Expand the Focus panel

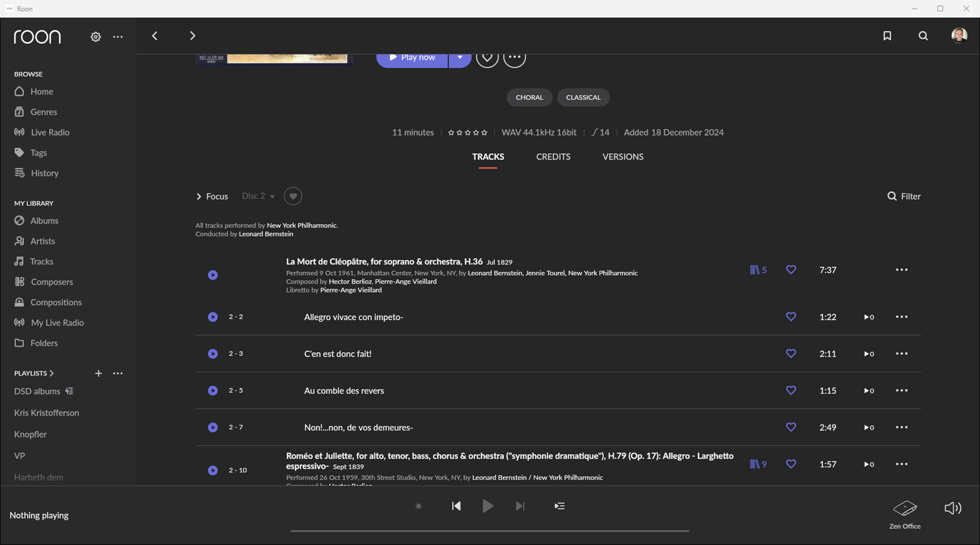tap(212, 196)
